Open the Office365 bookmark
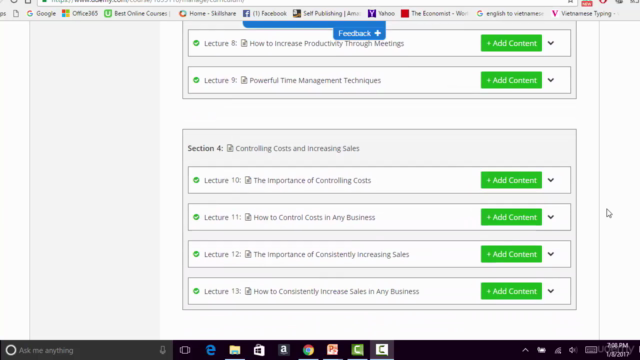The height and width of the screenshot is (360, 640). coord(80,13)
